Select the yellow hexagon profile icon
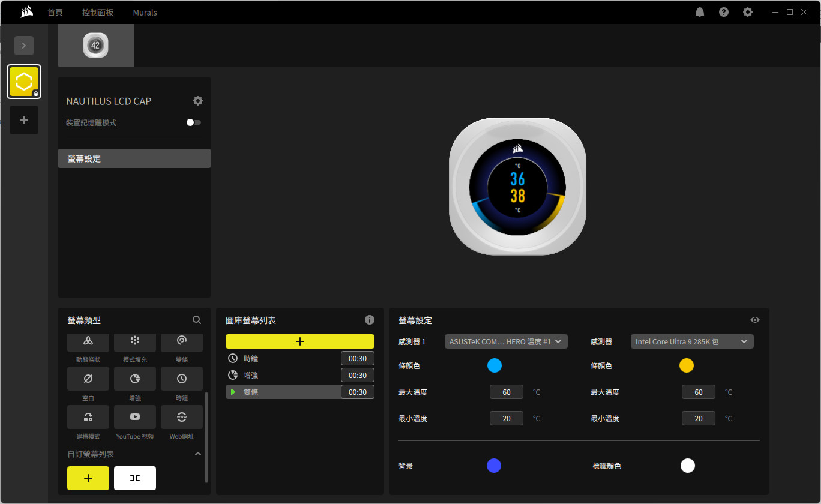The image size is (821, 504). pyautogui.click(x=24, y=82)
